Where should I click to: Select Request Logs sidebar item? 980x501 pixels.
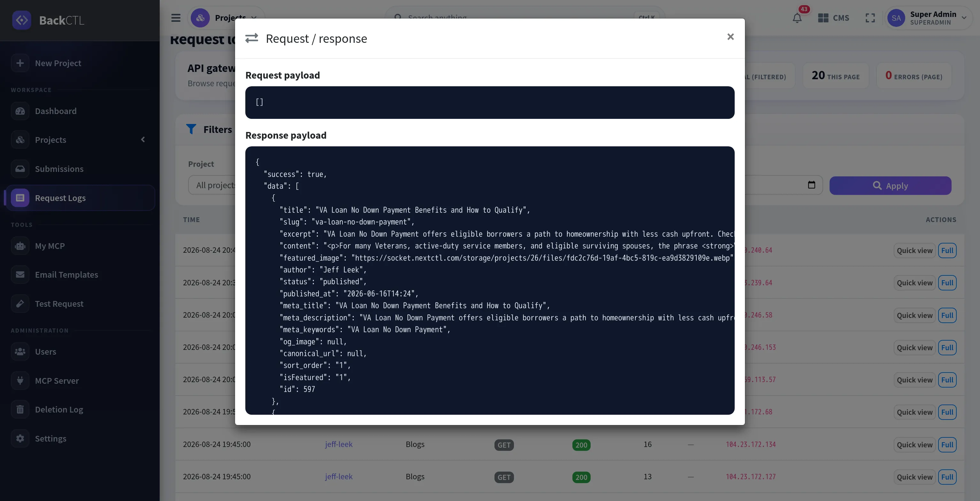pos(80,198)
